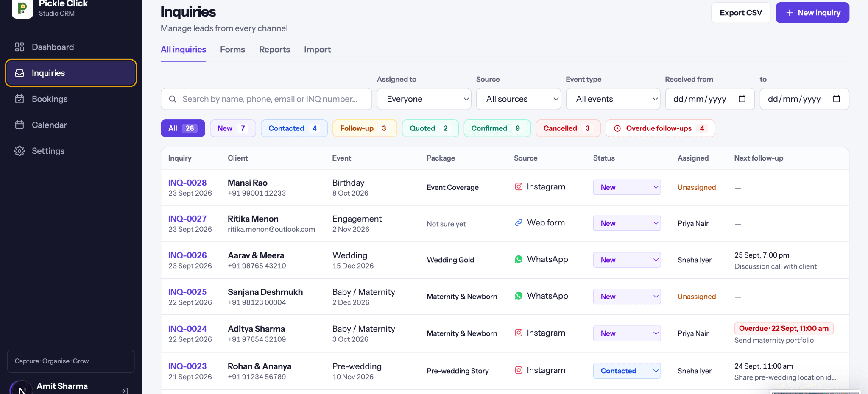Click the Instagram icon in the Mansi Rao row
Image resolution: width=868 pixels, height=394 pixels.
(x=518, y=187)
